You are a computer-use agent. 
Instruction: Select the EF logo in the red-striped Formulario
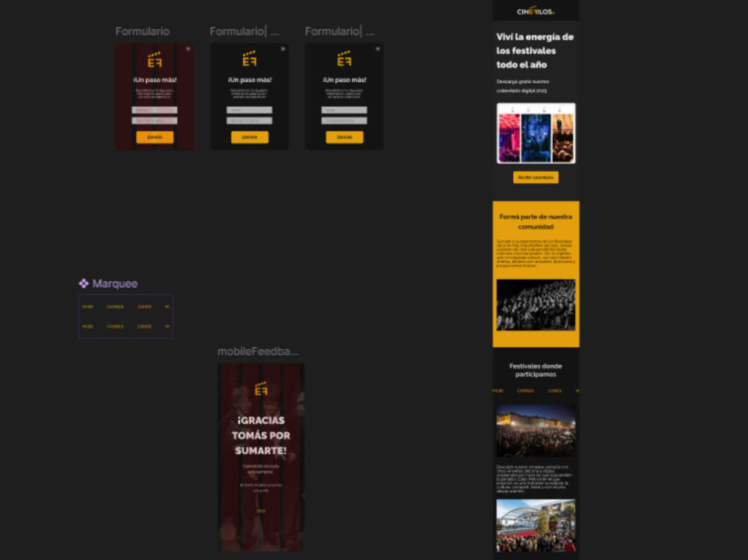pos(155,60)
